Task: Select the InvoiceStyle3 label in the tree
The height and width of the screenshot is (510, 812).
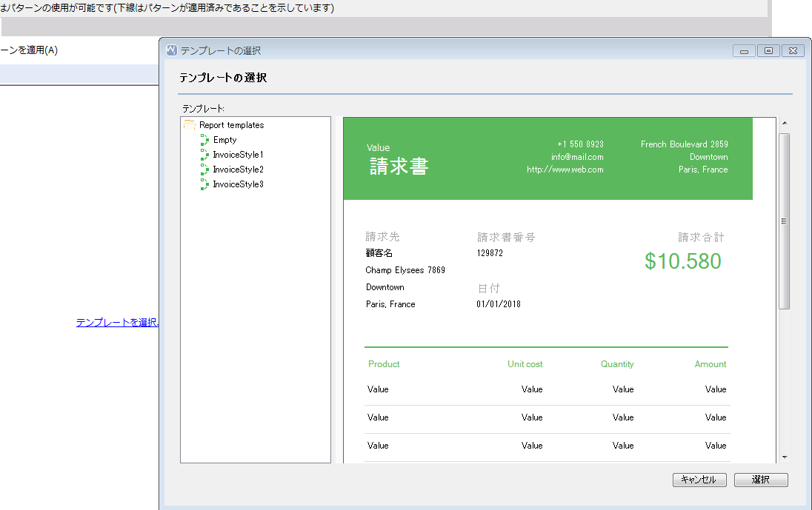Action: [238, 184]
